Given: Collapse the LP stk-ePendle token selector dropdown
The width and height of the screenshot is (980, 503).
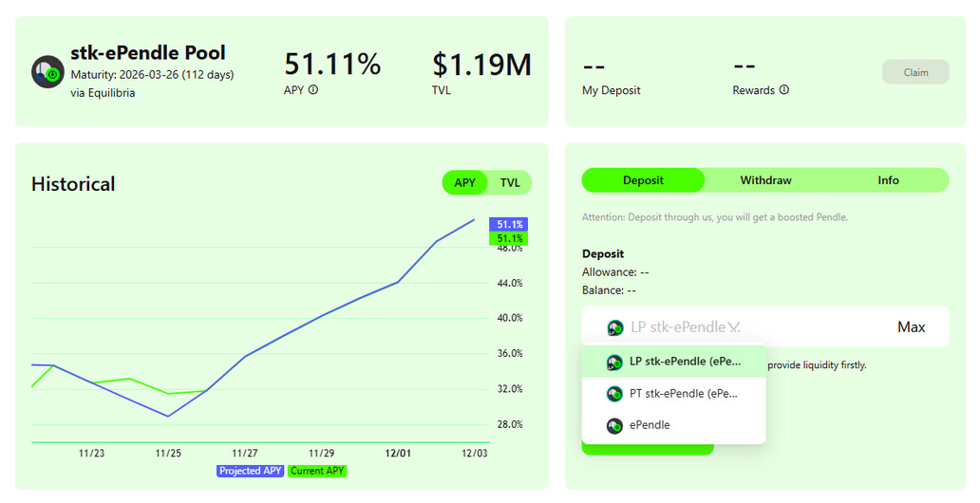Looking at the screenshot, I should [733, 327].
